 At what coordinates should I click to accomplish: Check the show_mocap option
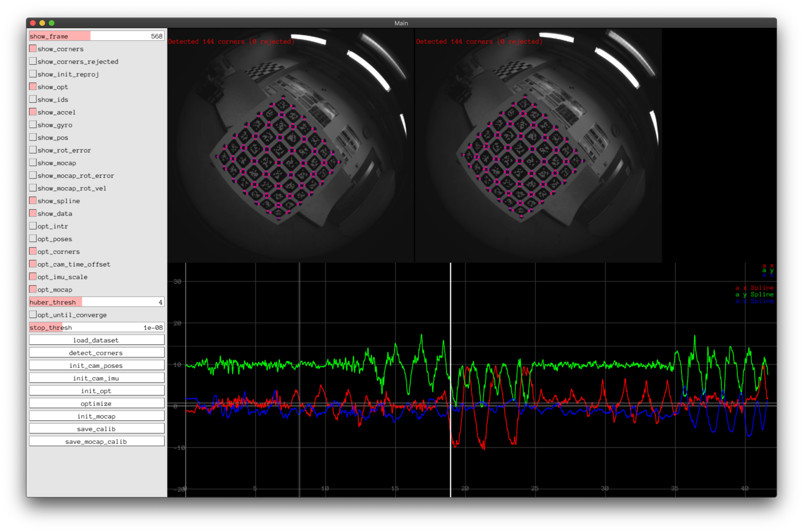tap(33, 163)
